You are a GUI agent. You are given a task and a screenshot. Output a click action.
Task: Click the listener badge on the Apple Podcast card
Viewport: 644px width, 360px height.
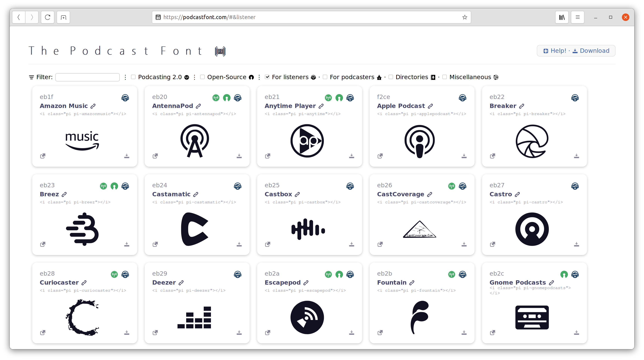pyautogui.click(x=463, y=98)
